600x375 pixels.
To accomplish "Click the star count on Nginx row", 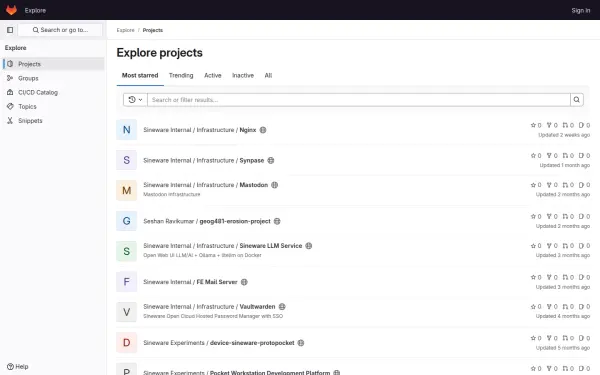I will pyautogui.click(x=536, y=125).
